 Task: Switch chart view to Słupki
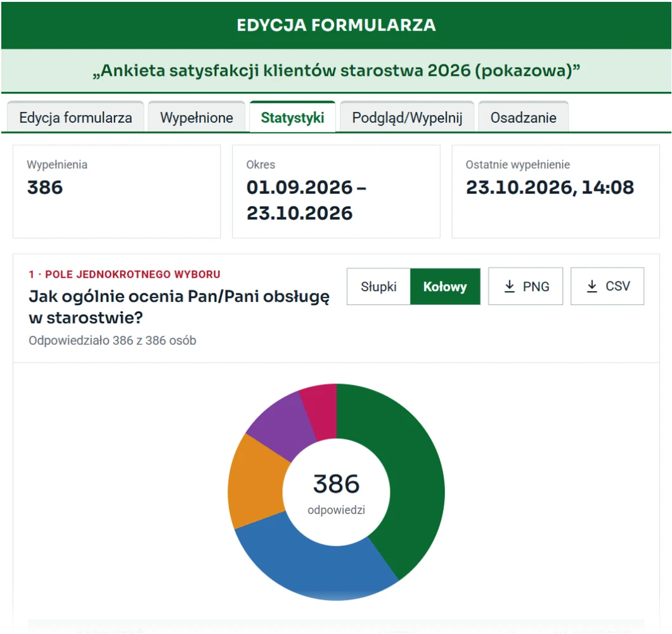coord(378,287)
